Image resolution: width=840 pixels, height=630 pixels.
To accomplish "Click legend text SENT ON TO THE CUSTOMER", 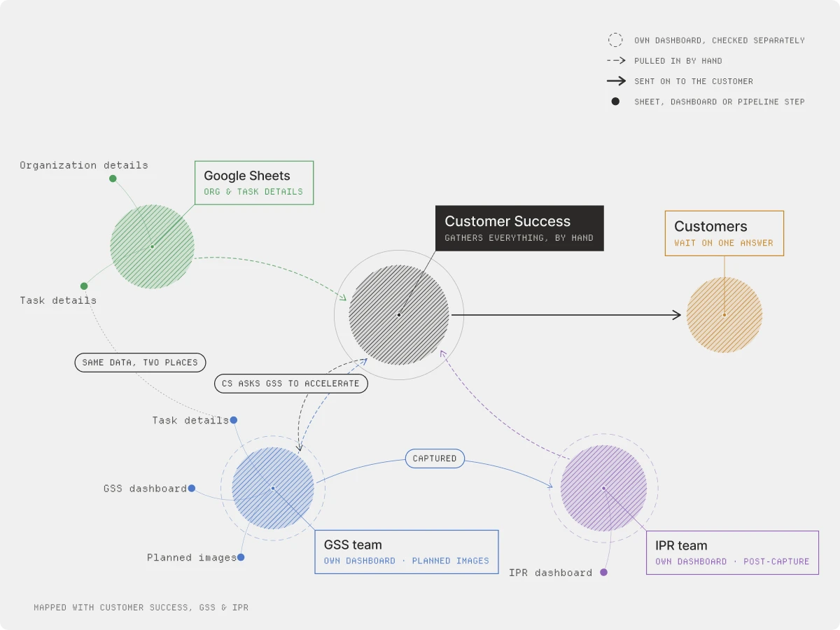I will pos(694,81).
